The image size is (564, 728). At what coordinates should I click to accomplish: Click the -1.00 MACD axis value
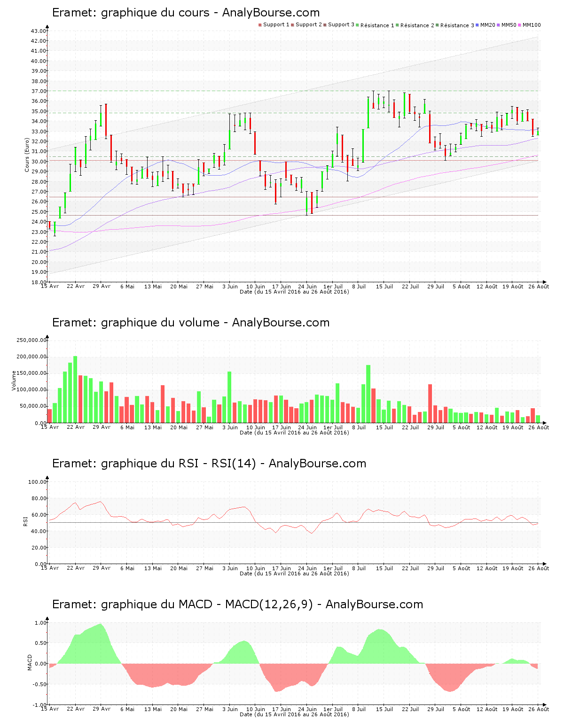tap(39, 705)
